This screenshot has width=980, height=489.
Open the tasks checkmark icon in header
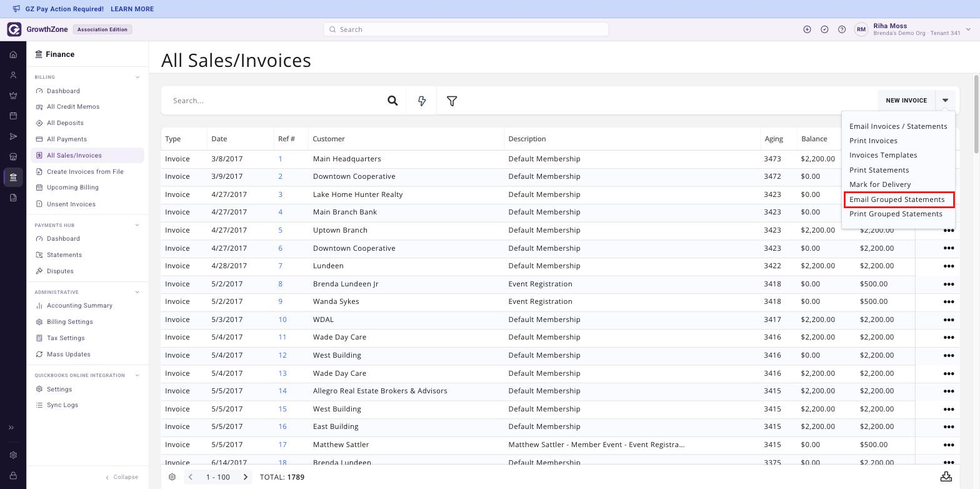coord(824,29)
